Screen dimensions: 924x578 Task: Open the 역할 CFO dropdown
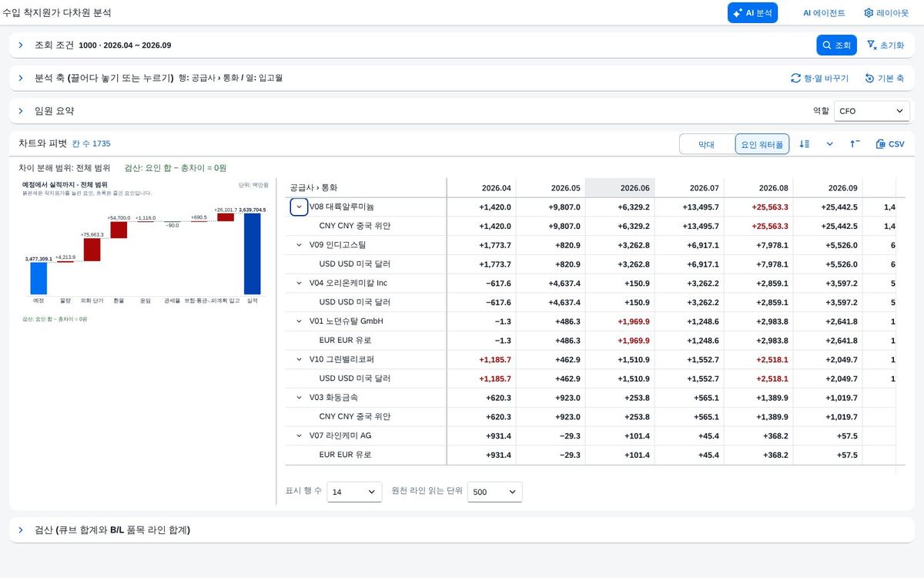(x=872, y=111)
